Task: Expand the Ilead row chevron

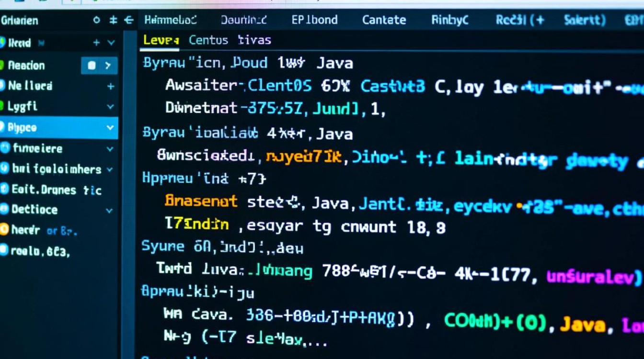Action: click(x=111, y=43)
